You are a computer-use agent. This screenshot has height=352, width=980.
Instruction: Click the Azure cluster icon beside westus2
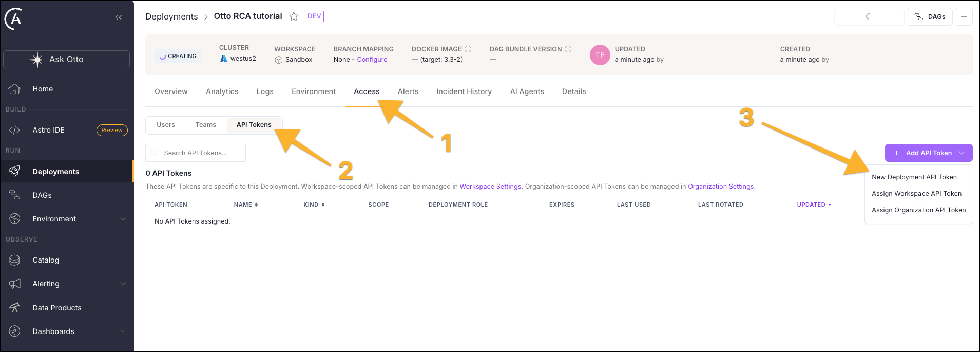tap(224, 59)
